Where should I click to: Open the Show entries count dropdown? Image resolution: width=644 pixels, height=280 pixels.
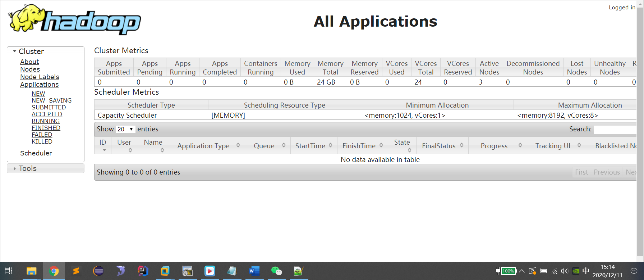(x=125, y=129)
